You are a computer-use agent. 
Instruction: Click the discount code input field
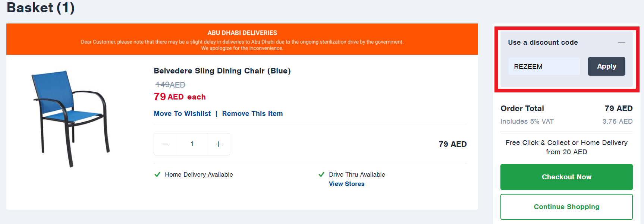pos(544,67)
